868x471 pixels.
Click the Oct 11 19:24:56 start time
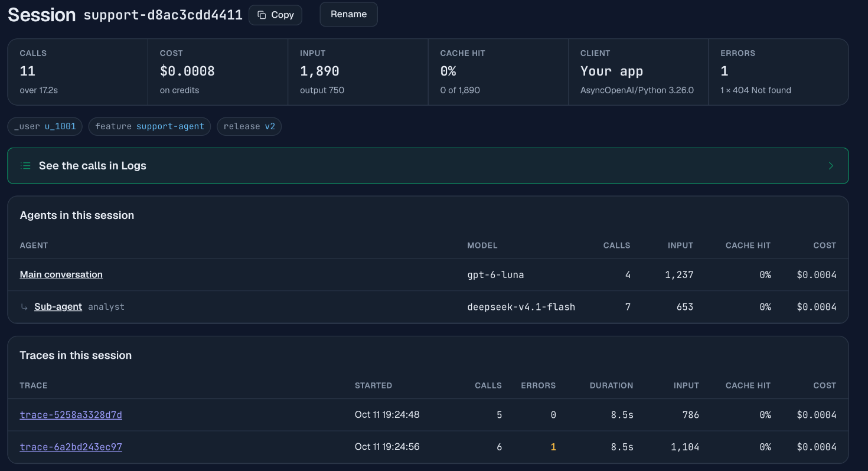387,447
